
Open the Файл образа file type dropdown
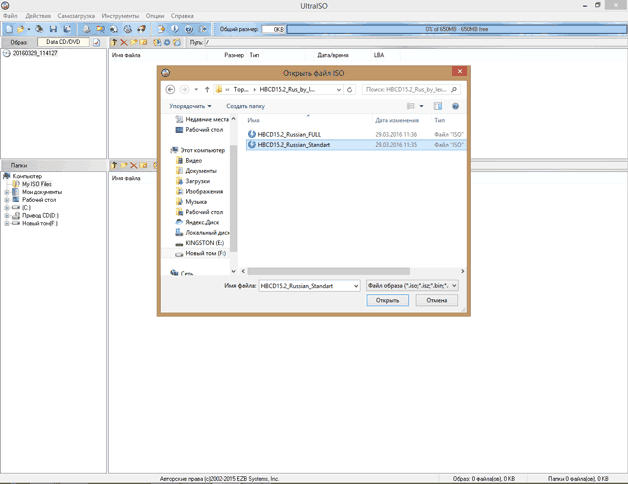454,285
